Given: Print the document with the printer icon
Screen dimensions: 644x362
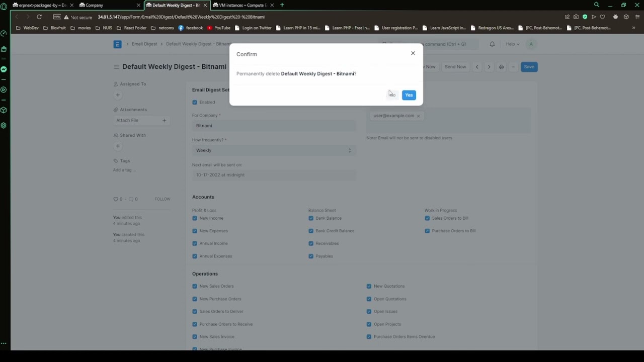Looking at the screenshot, I should 501,67.
